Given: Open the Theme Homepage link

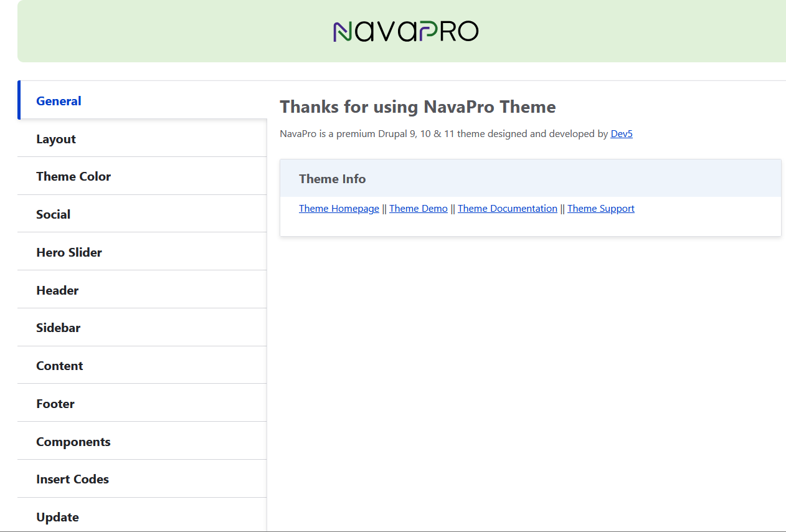Looking at the screenshot, I should click(339, 209).
